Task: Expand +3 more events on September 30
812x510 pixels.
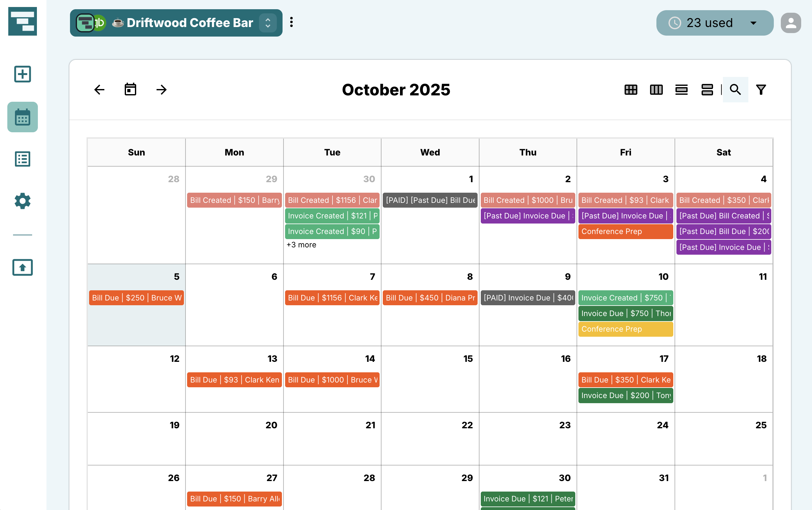Action: (301, 245)
